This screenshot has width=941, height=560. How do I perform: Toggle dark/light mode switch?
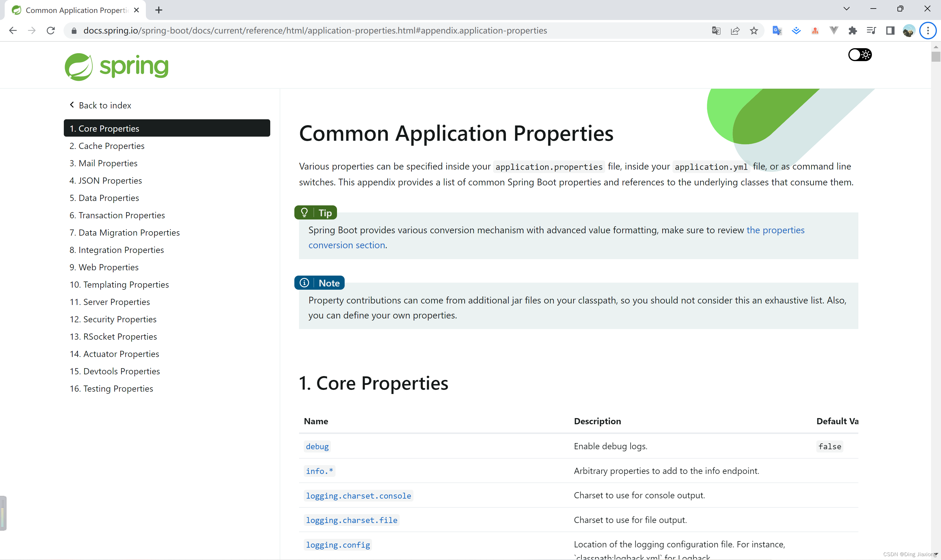(860, 55)
